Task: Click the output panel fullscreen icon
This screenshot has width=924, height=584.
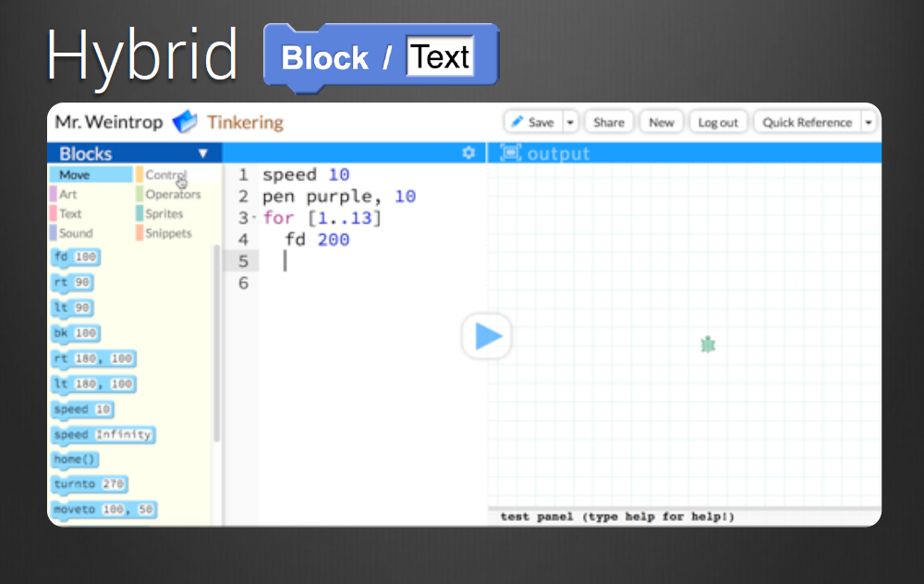Action: click(510, 153)
